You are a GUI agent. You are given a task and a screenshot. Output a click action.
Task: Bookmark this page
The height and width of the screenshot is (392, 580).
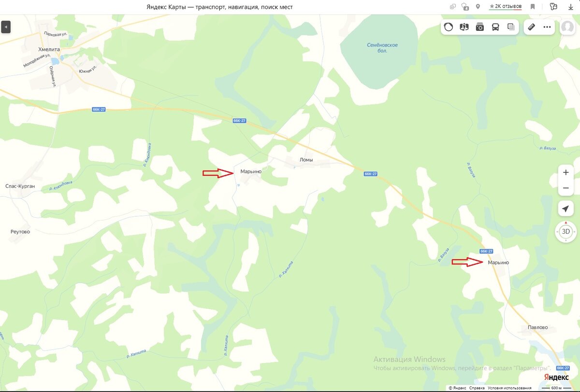[532, 7]
